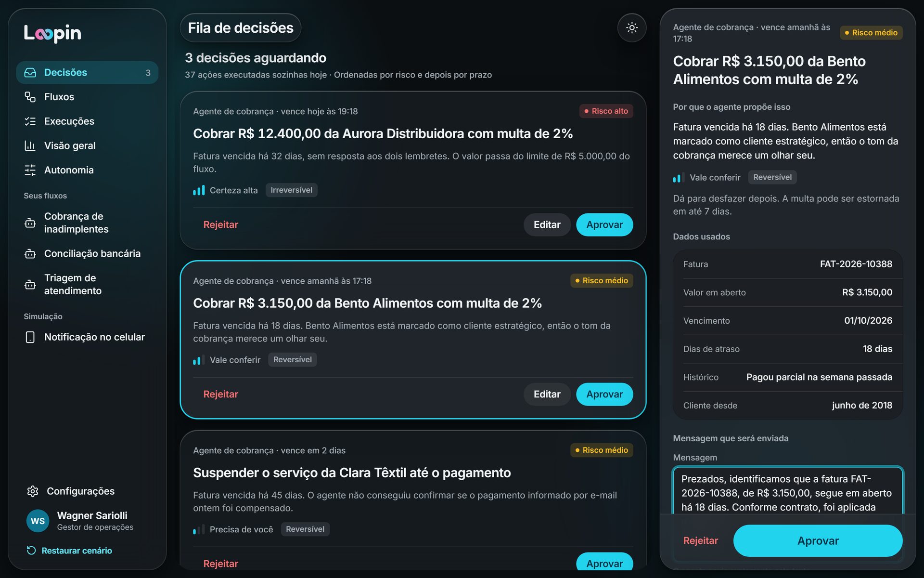The width and height of the screenshot is (924, 578).
Task: Approve the Bento Alimentos card decision
Action: [x=604, y=394]
